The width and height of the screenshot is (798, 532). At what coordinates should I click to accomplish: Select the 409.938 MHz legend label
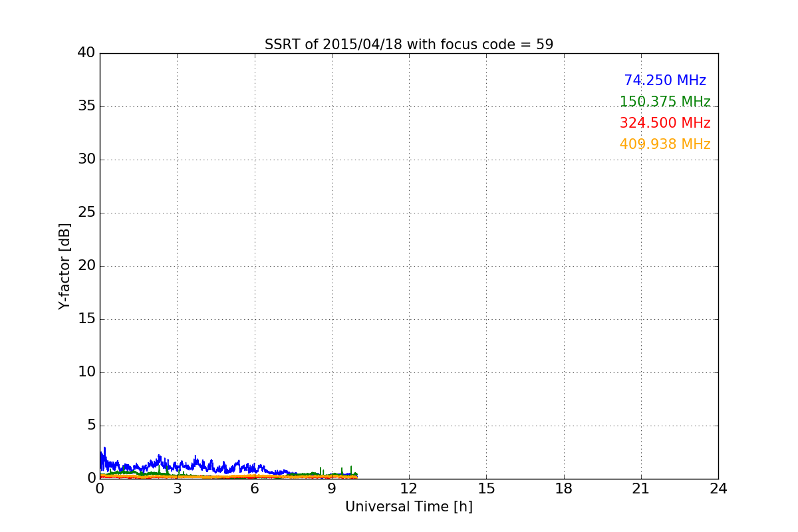click(665, 144)
